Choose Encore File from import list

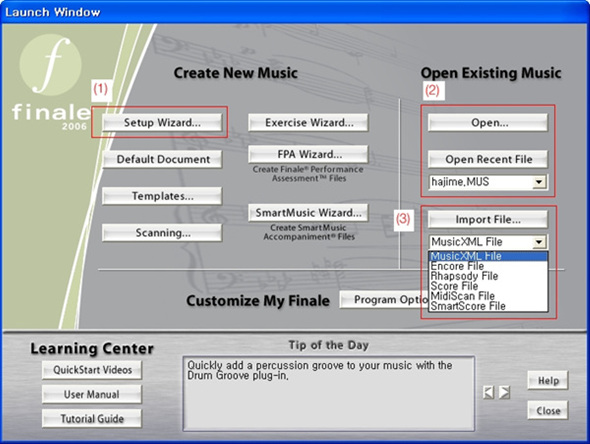point(488,266)
